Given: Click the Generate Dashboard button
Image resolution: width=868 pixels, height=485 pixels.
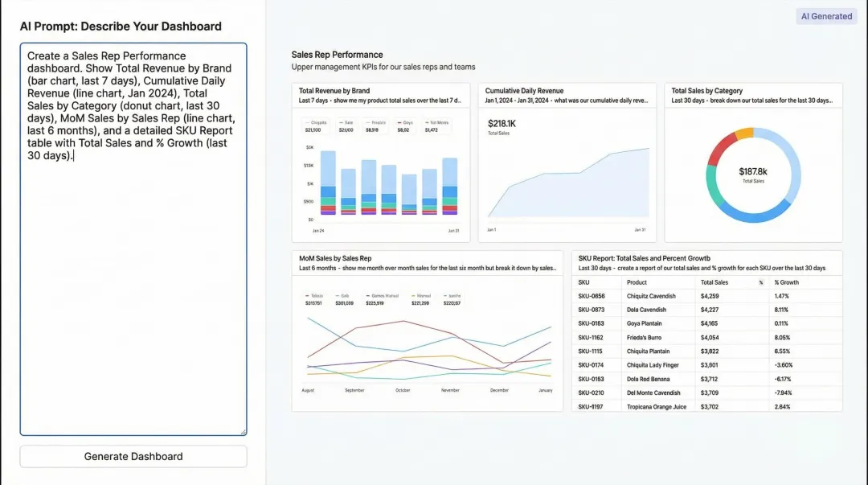Looking at the screenshot, I should click(133, 456).
